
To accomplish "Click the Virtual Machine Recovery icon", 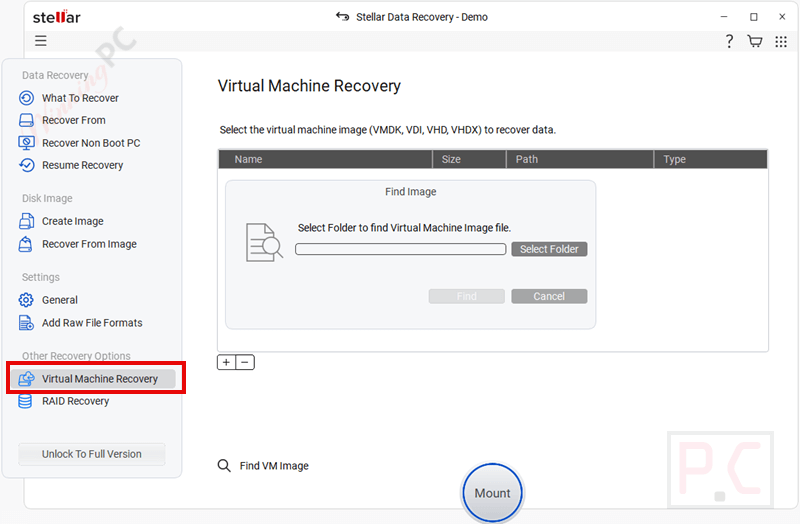I will [27, 379].
